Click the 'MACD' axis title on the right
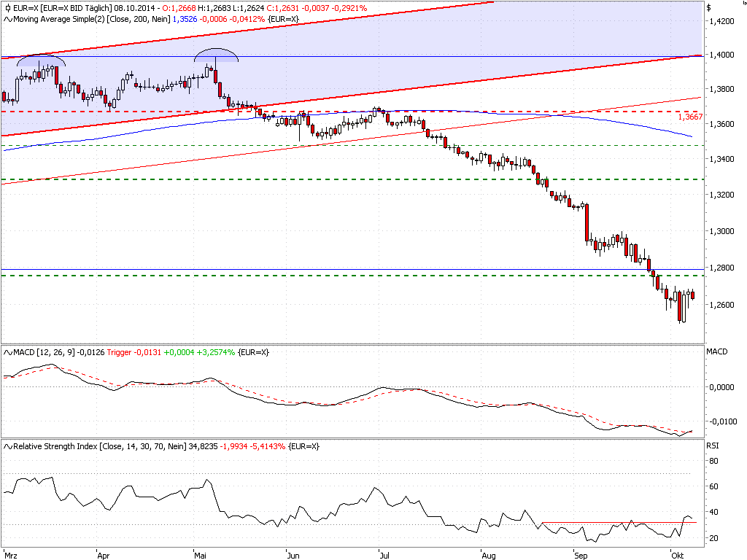747x560 pixels. (717, 351)
